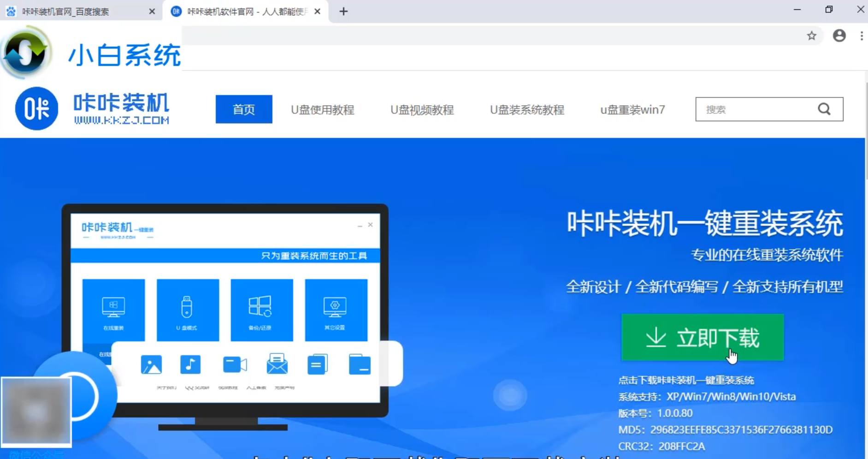This screenshot has height=459, width=868.
Task: Click the magnifier search icon
Action: click(824, 109)
